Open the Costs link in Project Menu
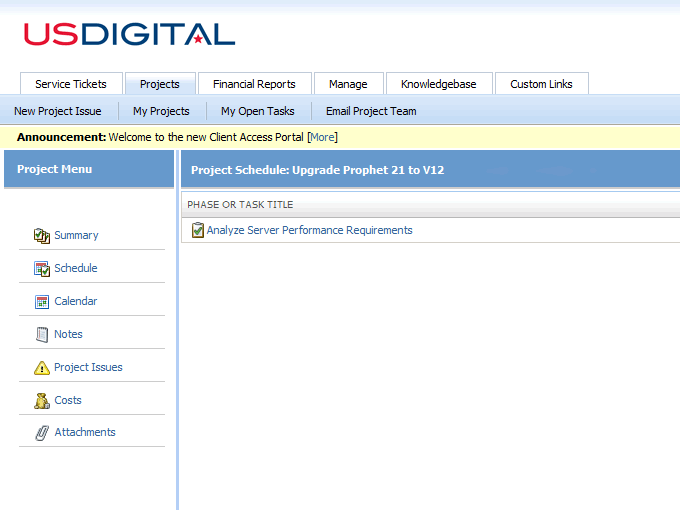Image resolution: width=680 pixels, height=510 pixels. (68, 400)
